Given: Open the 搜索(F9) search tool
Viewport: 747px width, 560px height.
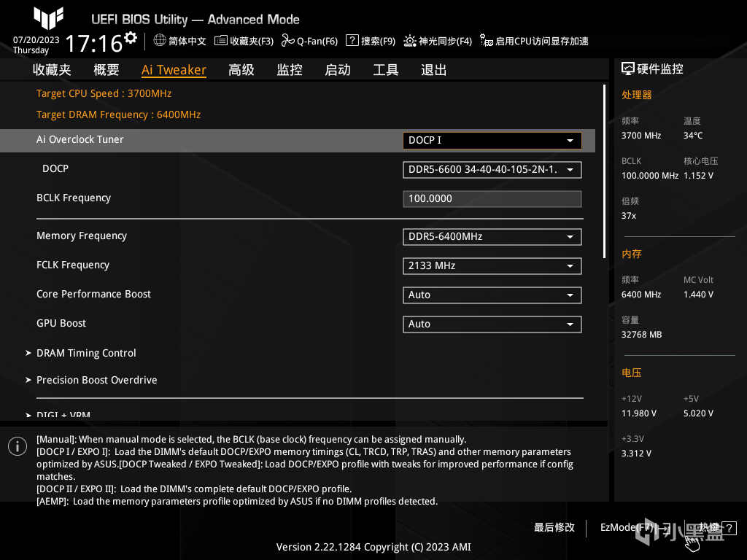Looking at the screenshot, I should (x=371, y=41).
